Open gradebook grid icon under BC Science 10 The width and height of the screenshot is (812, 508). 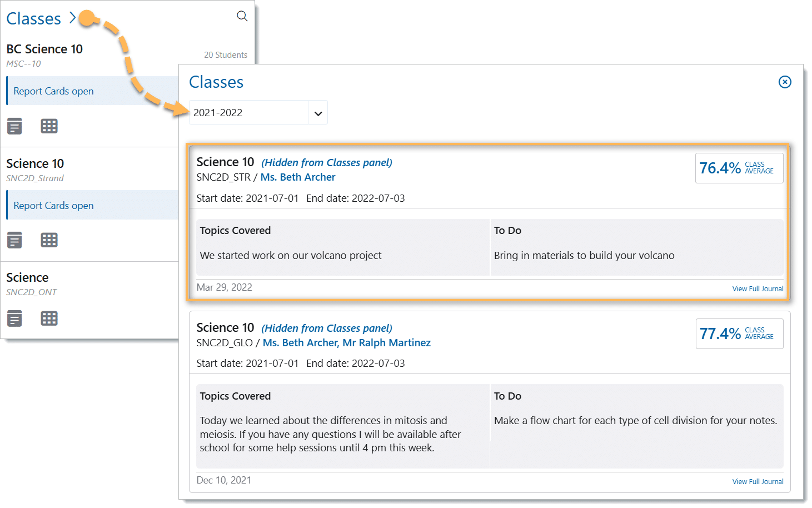(x=49, y=126)
